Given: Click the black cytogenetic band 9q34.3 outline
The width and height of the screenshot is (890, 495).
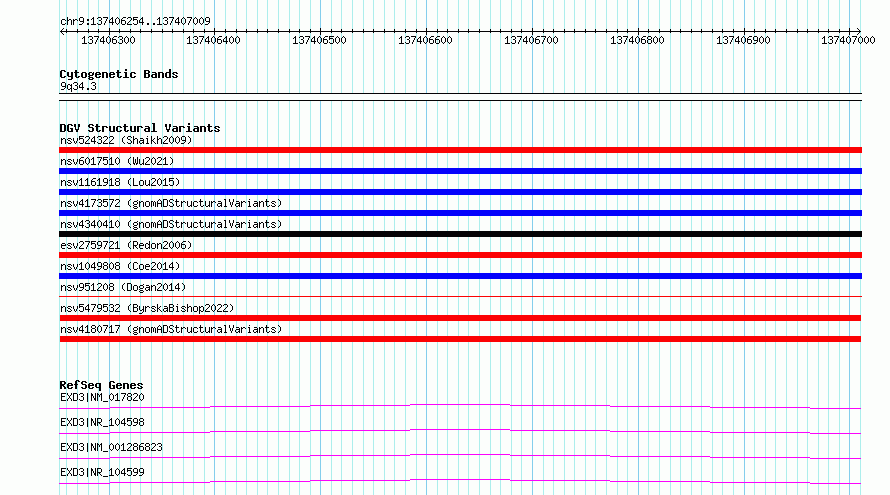Looking at the screenshot, I should [x=460, y=97].
